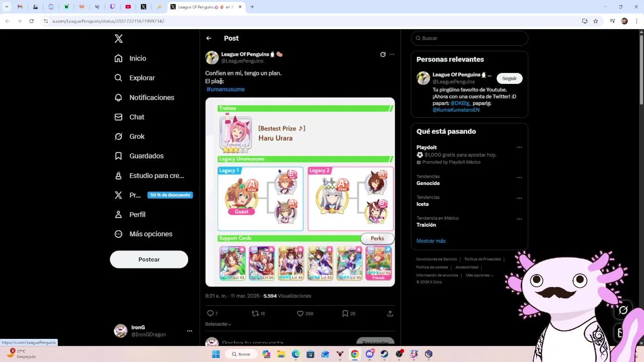Open Condiciones de Servicio link
The width and height of the screenshot is (644, 362).
click(x=436, y=259)
